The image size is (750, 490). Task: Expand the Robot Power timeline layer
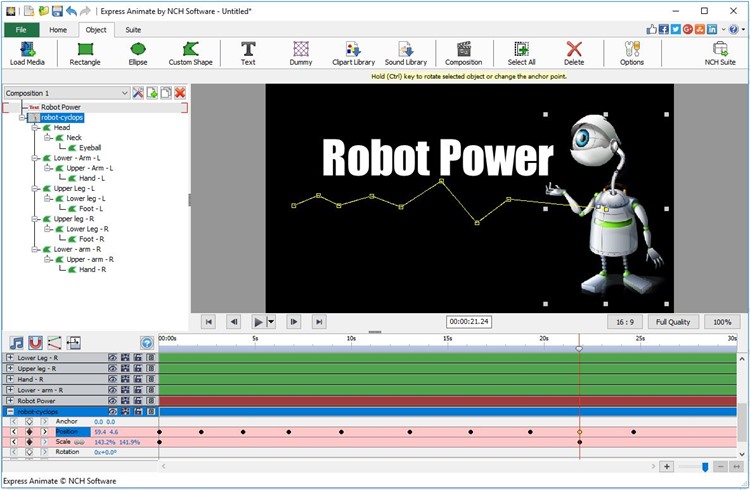pos(10,401)
